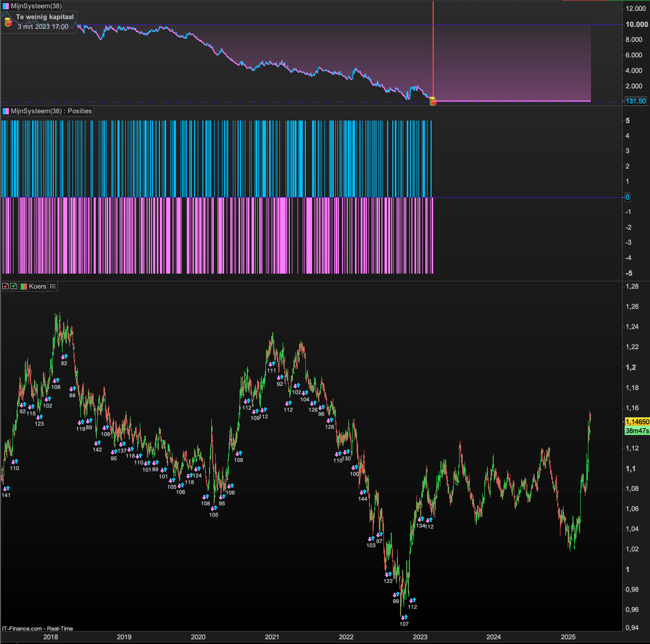Viewport: 650px width, 644px height.
Task: Click the trade arrows marked 115
Action: 31,407
